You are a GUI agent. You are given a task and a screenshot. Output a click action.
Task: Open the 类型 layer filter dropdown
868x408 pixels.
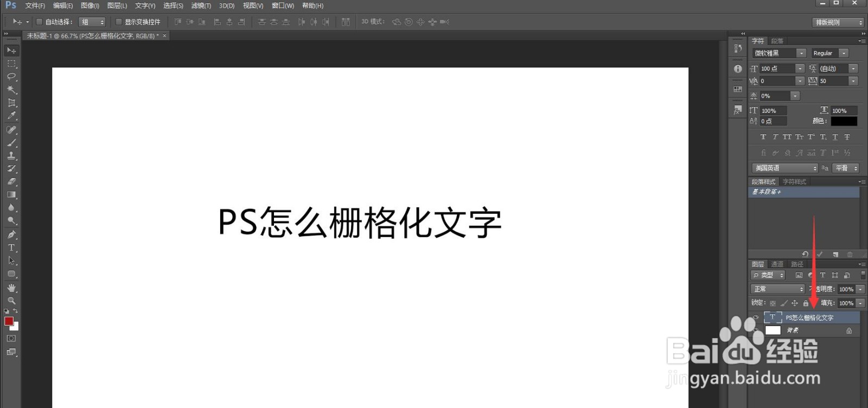point(768,275)
